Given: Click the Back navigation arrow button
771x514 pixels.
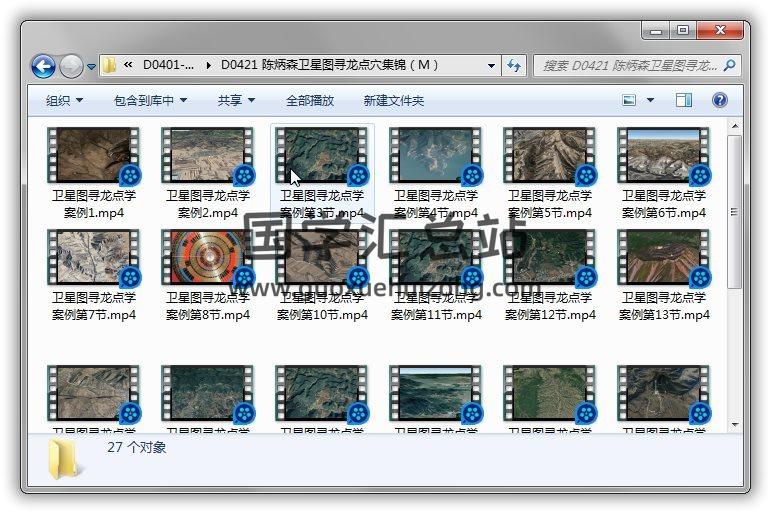Looking at the screenshot, I should click(x=43, y=67).
